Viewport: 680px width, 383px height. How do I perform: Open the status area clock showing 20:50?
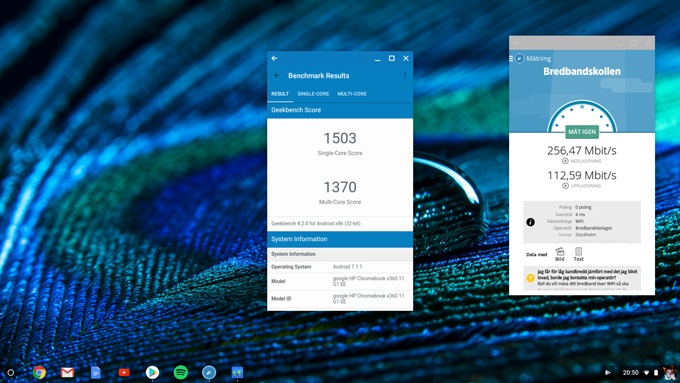(x=631, y=372)
